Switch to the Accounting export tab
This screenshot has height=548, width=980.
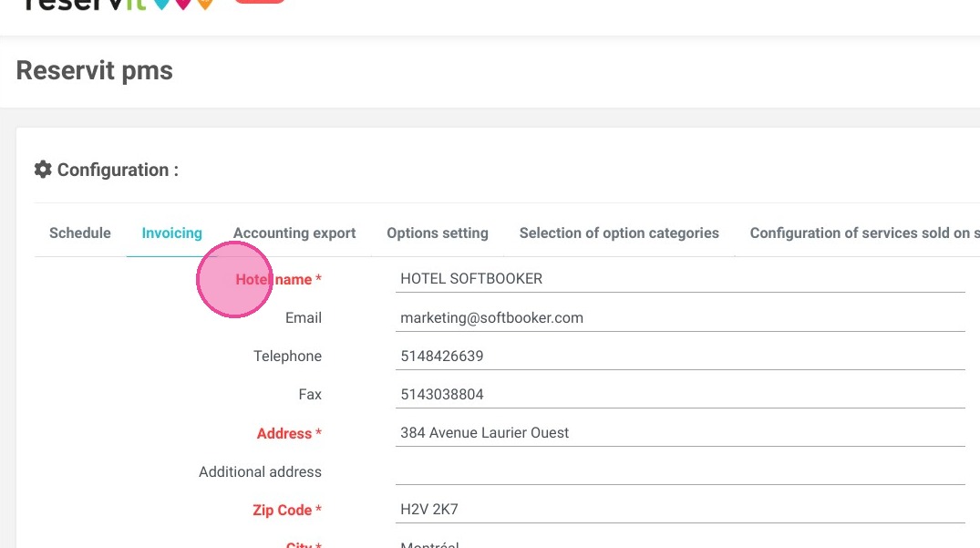tap(294, 233)
